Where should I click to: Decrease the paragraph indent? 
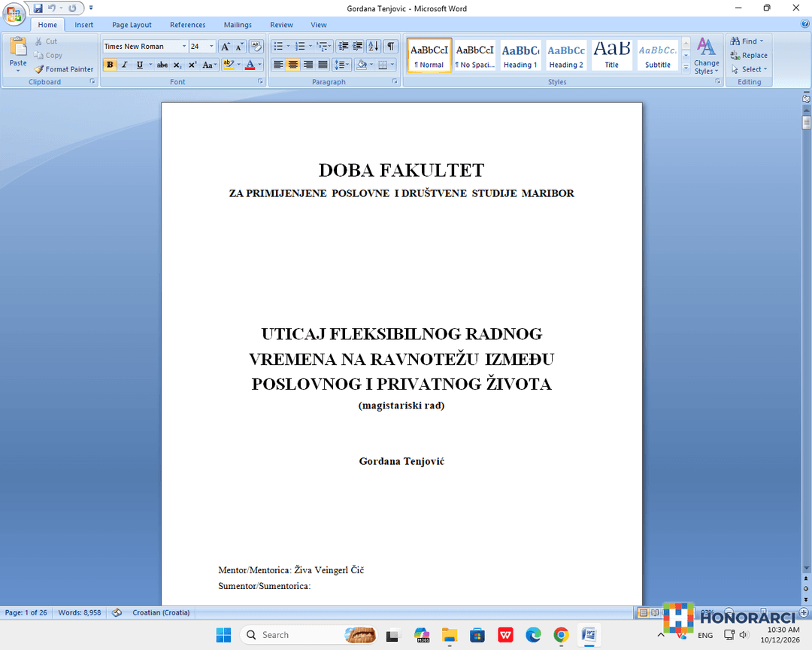coord(343,47)
